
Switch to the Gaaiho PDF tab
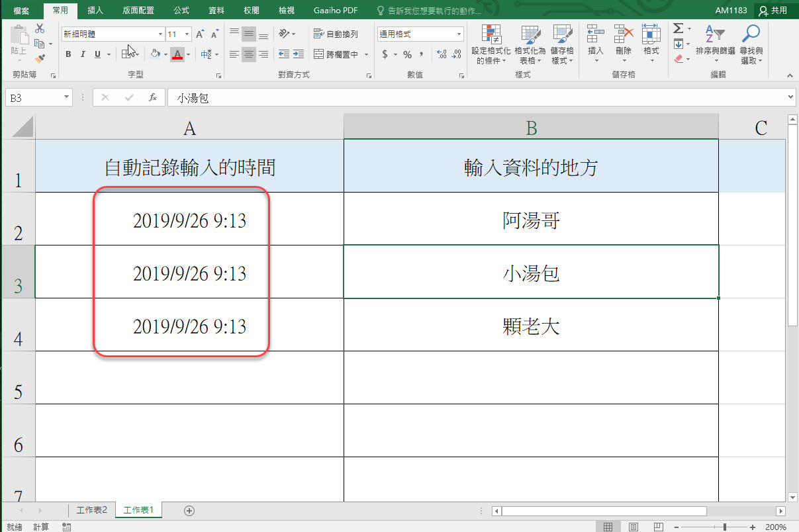pos(336,10)
